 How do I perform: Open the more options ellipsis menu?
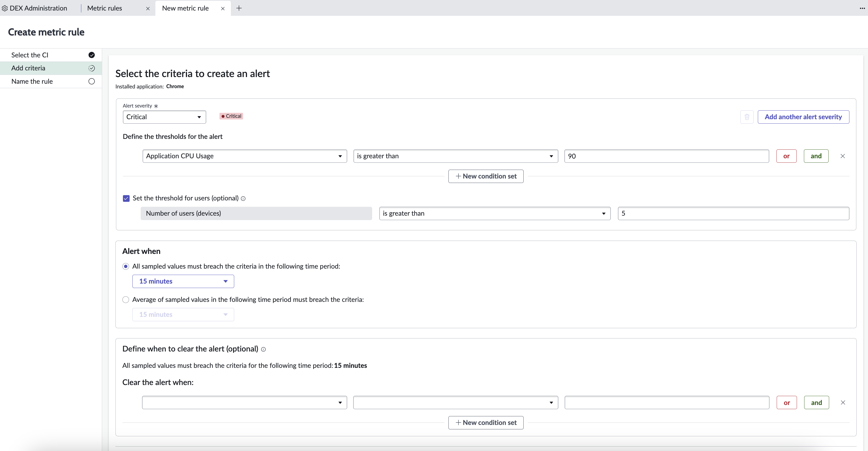862,8
